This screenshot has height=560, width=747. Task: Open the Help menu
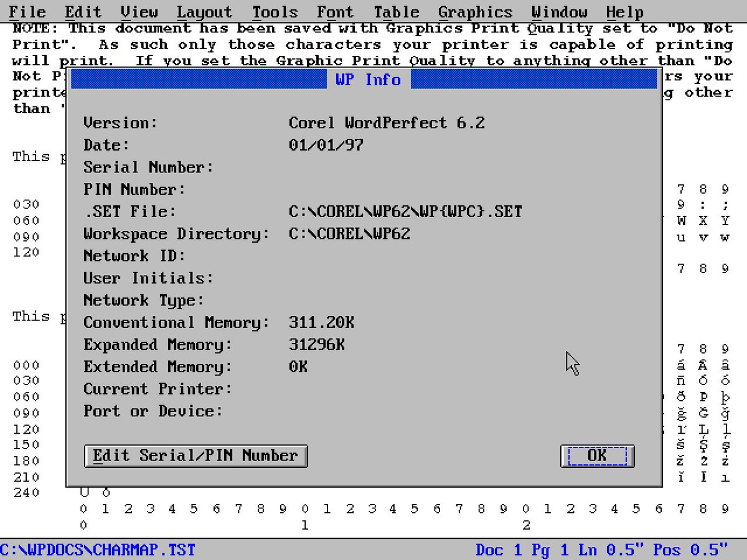625,12
